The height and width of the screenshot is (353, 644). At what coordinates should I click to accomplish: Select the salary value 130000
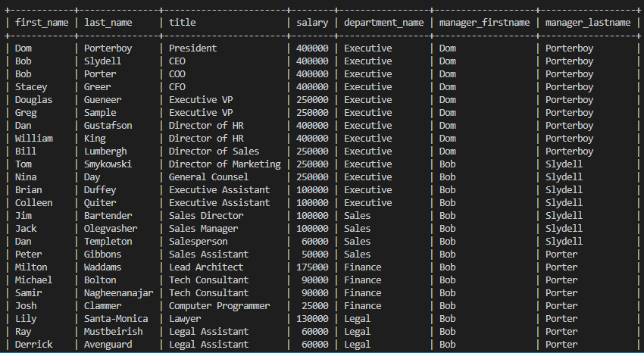[x=312, y=318]
